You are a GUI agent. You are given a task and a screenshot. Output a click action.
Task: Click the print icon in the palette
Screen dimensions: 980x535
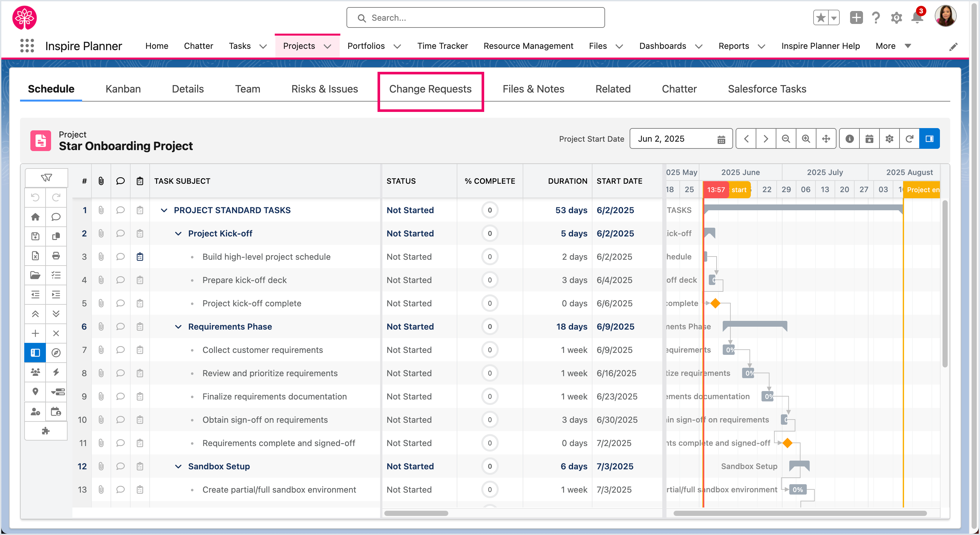tap(56, 256)
